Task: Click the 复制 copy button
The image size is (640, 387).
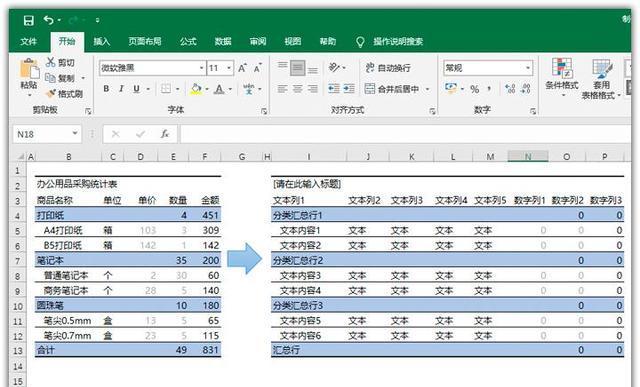Action: pyautogui.click(x=60, y=78)
